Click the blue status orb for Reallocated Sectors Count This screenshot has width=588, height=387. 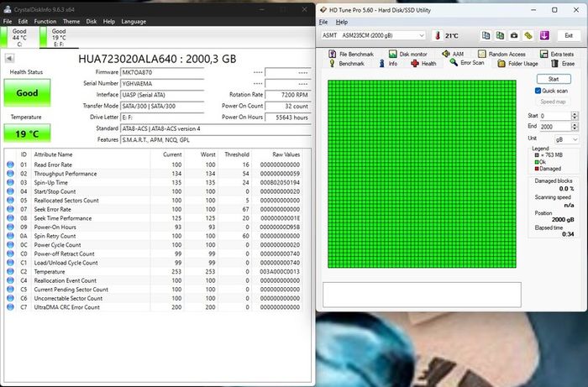pyautogui.click(x=10, y=200)
